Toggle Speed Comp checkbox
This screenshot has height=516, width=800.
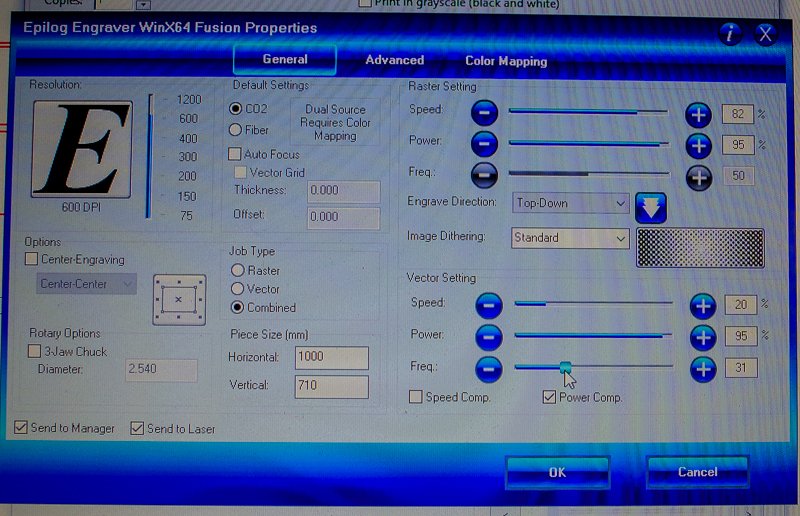click(x=416, y=397)
